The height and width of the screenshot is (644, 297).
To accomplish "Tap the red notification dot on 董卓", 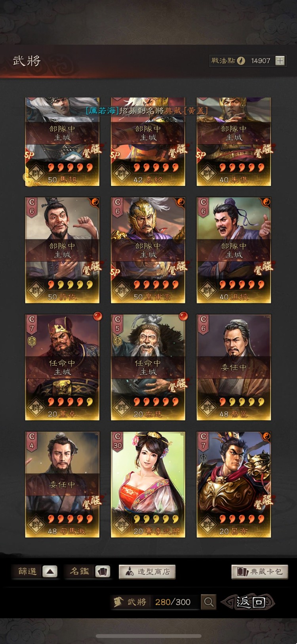I will click(x=97, y=316).
